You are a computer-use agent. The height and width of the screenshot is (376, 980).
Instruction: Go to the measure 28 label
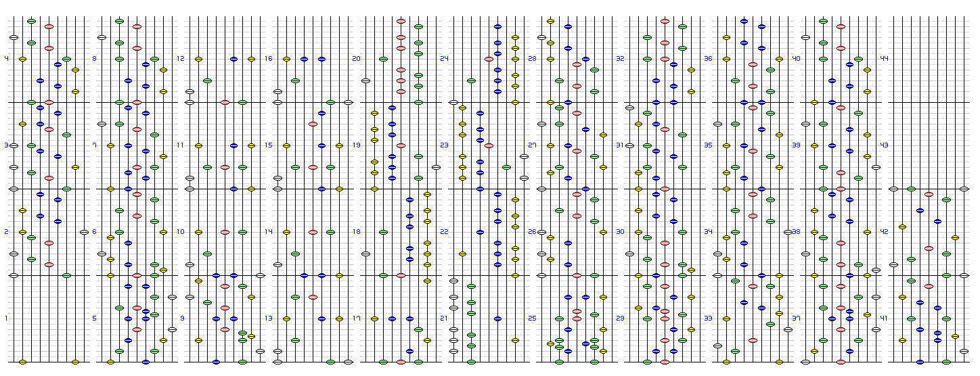[532, 59]
